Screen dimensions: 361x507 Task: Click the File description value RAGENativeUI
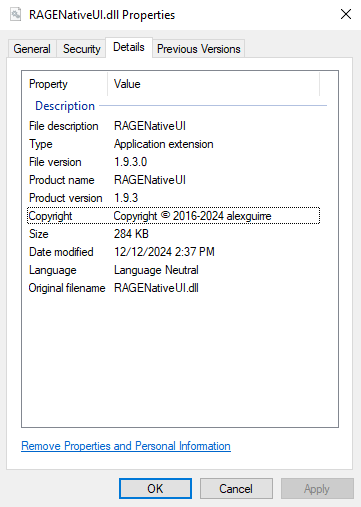pyautogui.click(x=150, y=126)
